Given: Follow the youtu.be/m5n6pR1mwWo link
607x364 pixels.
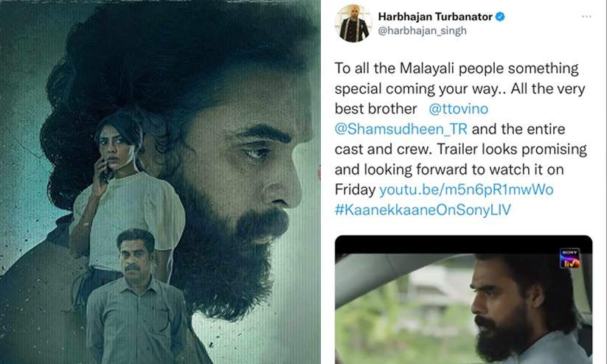Looking at the screenshot, I should pos(466,189).
